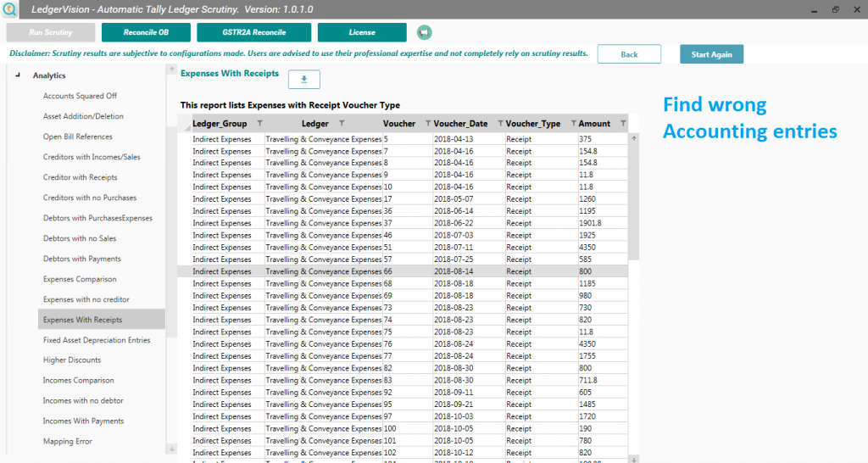This screenshot has width=868, height=463.
Task: Filter the Voucher_Date column
Action: (500, 124)
